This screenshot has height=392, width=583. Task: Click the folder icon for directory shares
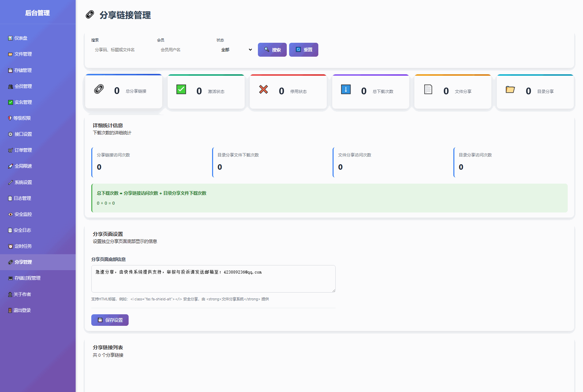pos(510,90)
